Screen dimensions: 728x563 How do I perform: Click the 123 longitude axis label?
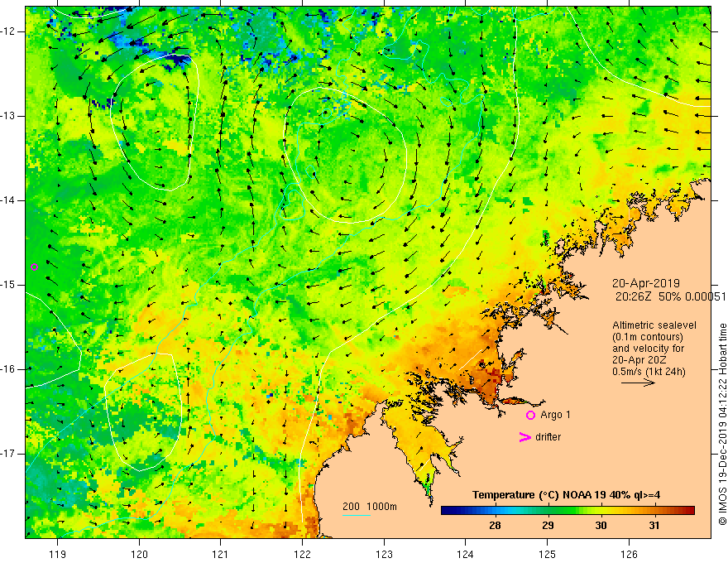click(x=384, y=554)
